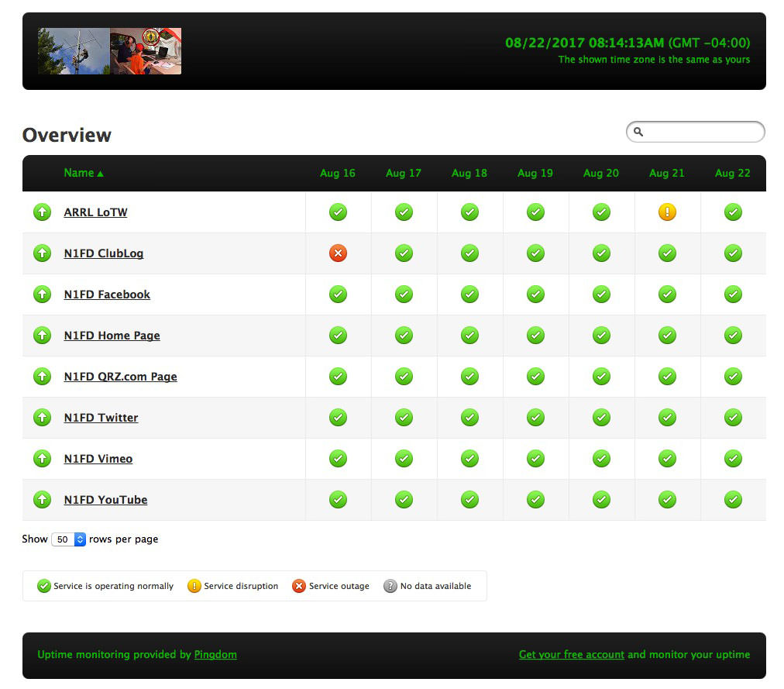Sort the table by the Name column

[84, 173]
